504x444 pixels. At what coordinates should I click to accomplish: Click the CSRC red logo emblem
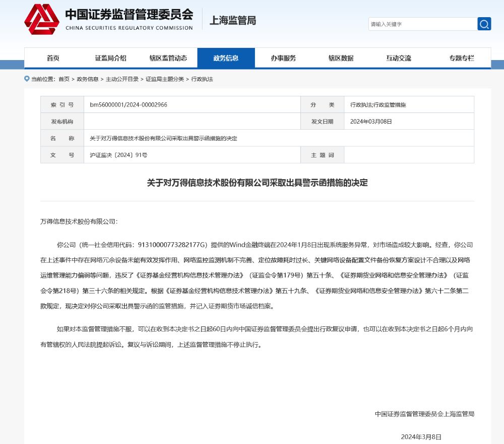(x=42, y=19)
